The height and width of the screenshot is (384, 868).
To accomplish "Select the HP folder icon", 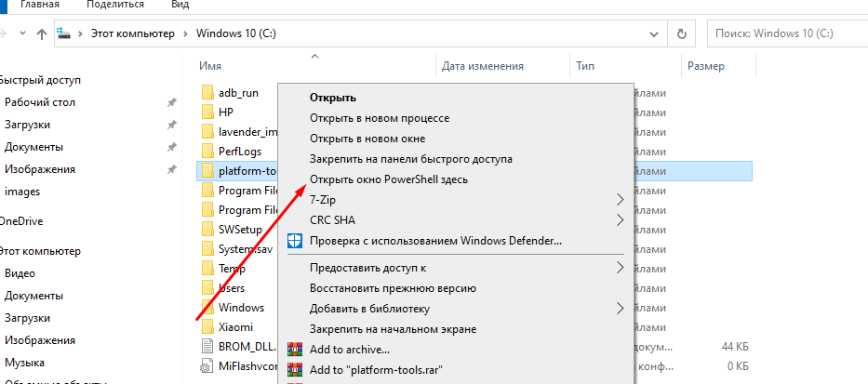I will tap(207, 112).
